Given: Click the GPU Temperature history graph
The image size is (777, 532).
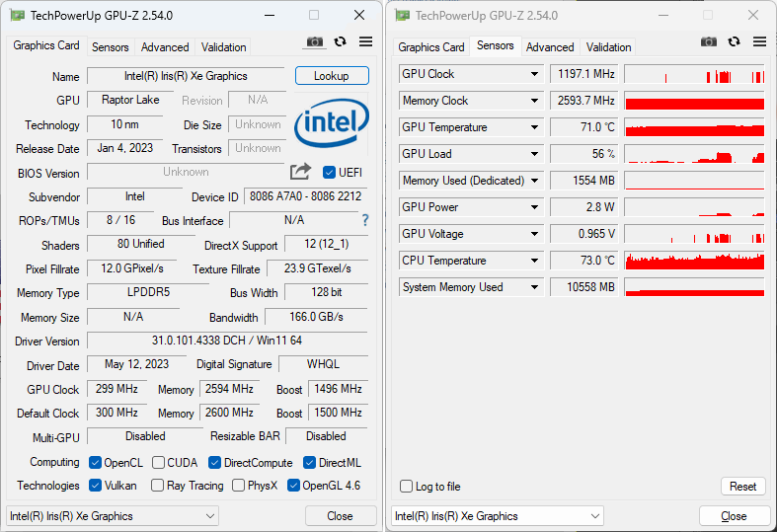Looking at the screenshot, I should pos(694,127).
